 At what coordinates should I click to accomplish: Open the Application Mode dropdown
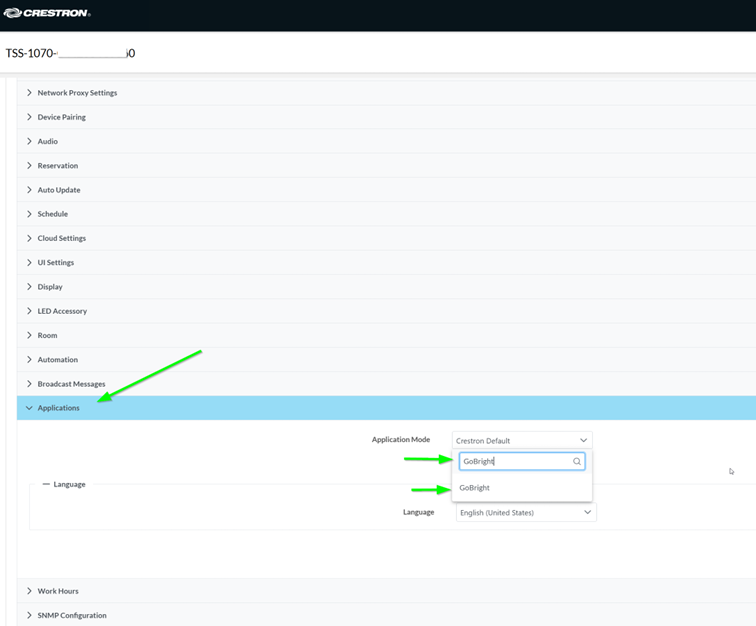(521, 440)
